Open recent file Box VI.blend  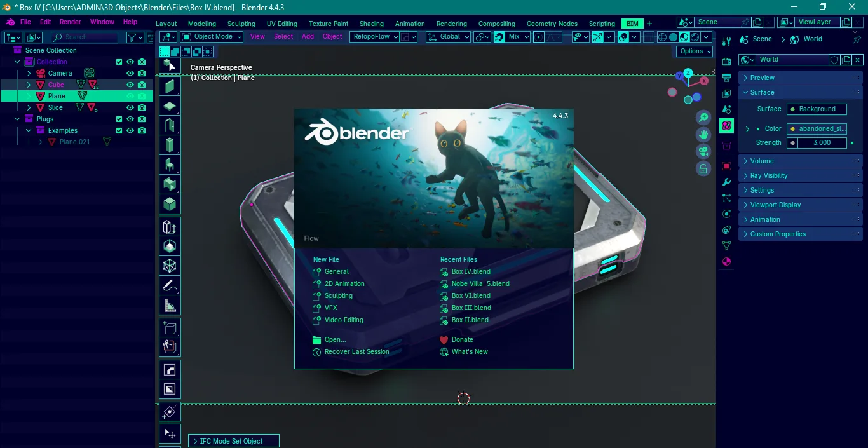471,296
